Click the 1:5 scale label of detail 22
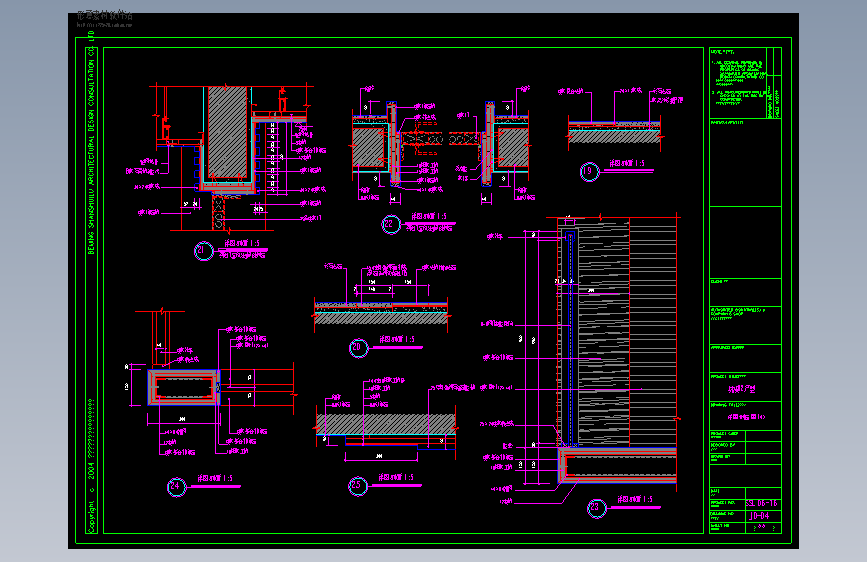This screenshot has width=867, height=562. 429,216
